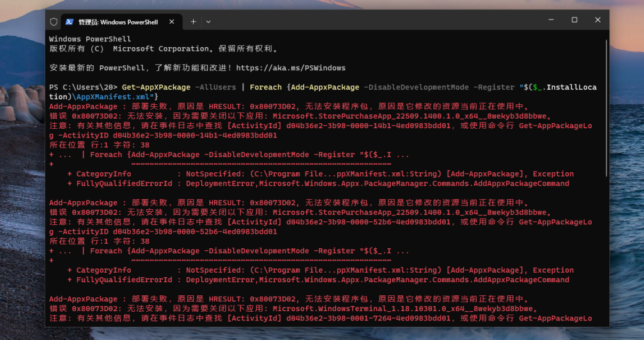
Task: Click '$_.InstallLoca' at the command line's end
Action: coord(565,87)
